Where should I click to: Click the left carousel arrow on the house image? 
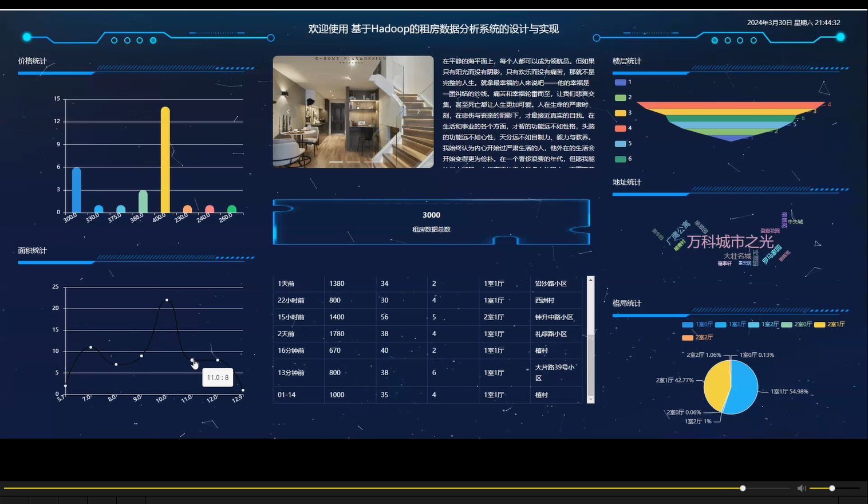click(x=288, y=111)
